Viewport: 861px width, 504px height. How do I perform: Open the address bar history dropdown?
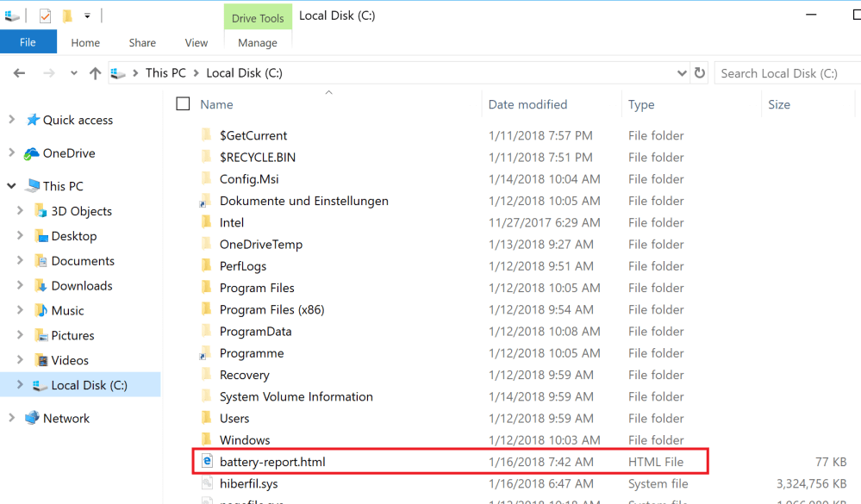(682, 73)
